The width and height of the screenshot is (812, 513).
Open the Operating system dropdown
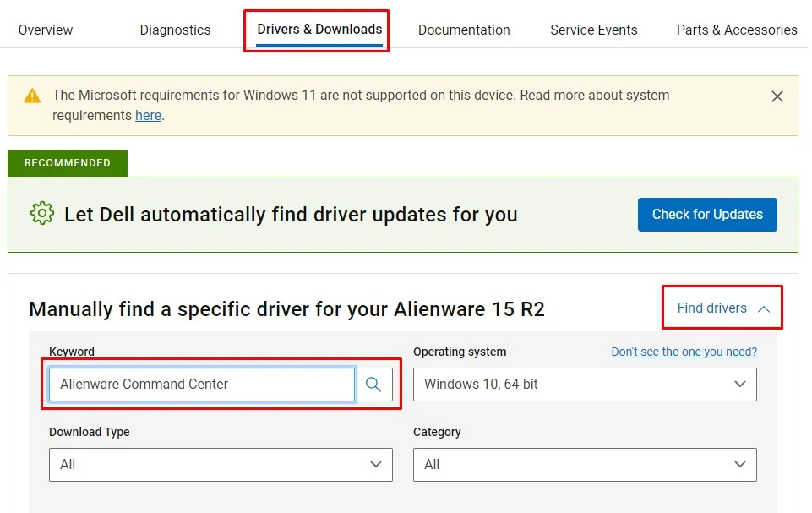585,384
